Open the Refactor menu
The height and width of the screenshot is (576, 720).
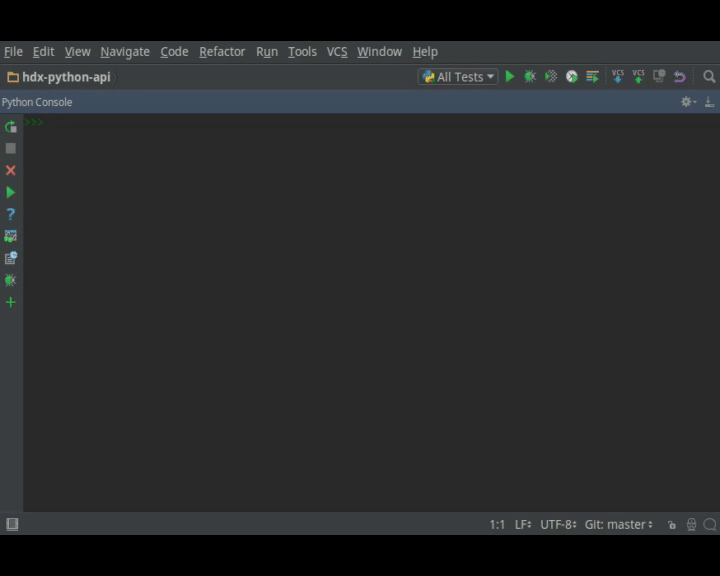click(x=222, y=51)
